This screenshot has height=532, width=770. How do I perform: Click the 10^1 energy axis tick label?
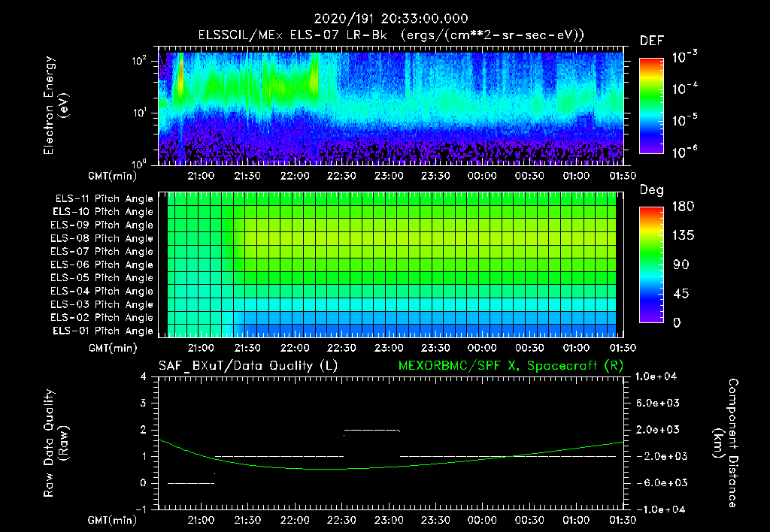139,113
